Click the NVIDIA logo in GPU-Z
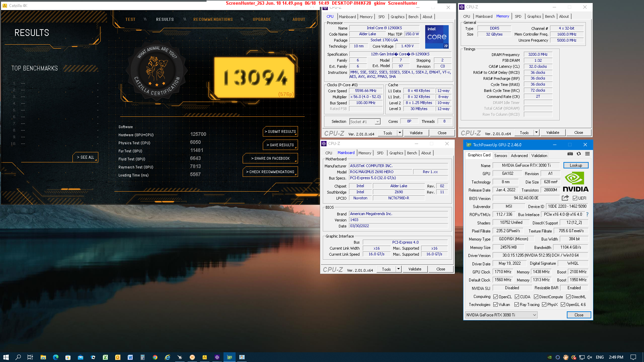The image size is (644, 362). coord(576,182)
